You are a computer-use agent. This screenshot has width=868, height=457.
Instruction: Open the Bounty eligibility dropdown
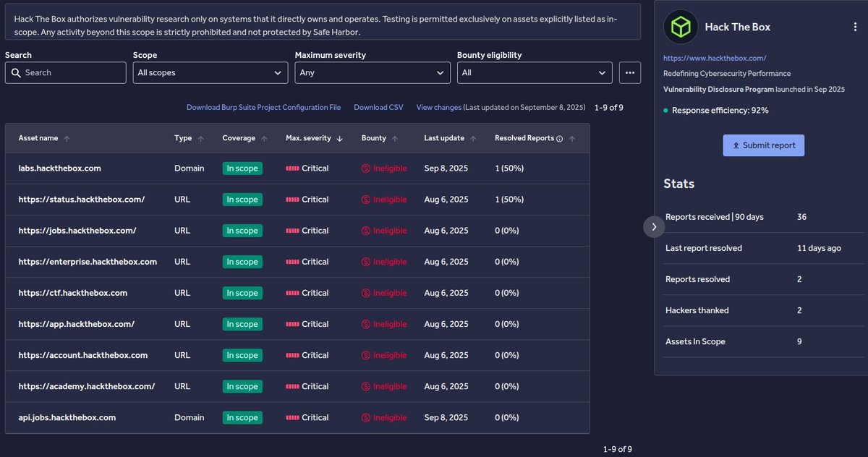click(535, 73)
